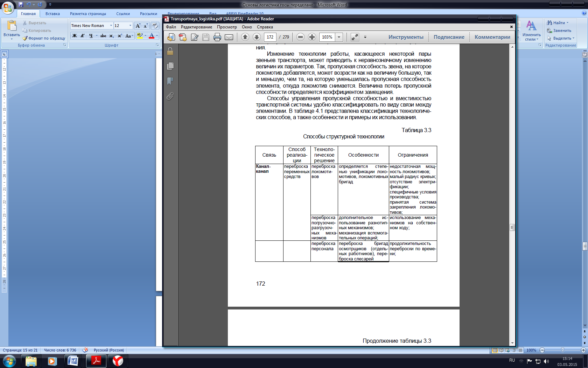Click Windows Start button
This screenshot has height=368, width=588.
(x=9, y=361)
